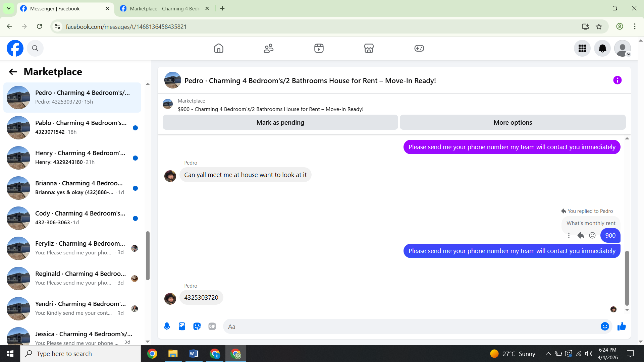React to the 900 message with emoji
Screen dimensions: 644x362
592,236
